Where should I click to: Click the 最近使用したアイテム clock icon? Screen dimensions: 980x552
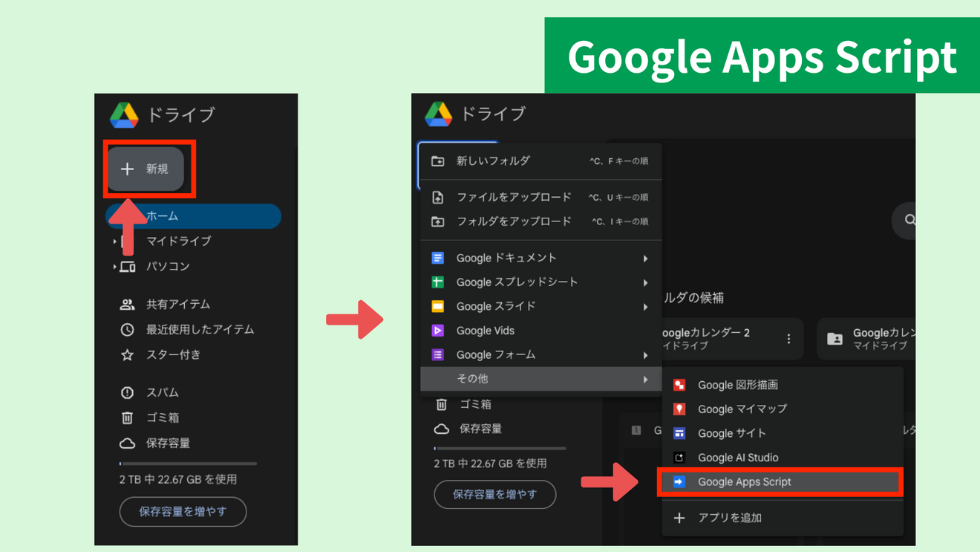pyautogui.click(x=128, y=330)
